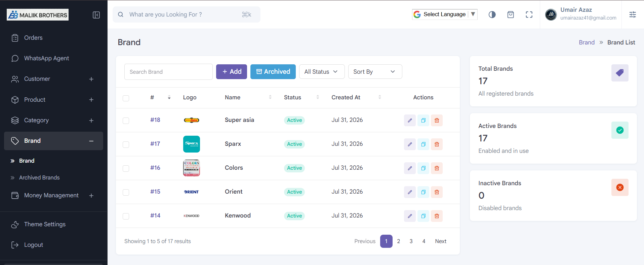Go to pagination page 4
The width and height of the screenshot is (644, 265).
click(x=424, y=241)
